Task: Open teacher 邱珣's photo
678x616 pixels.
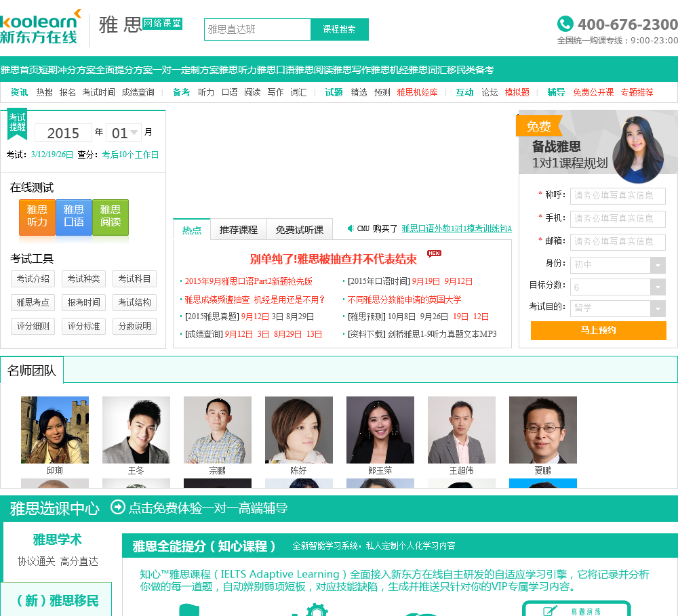Action: pos(55,430)
